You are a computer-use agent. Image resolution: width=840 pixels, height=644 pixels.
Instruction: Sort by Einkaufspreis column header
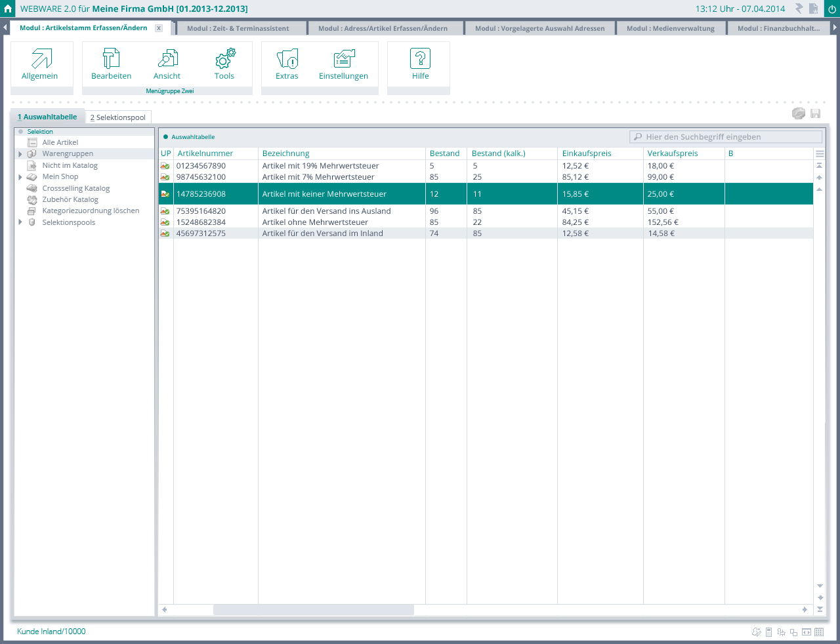(587, 153)
